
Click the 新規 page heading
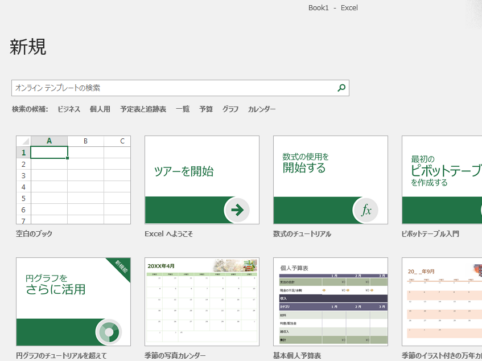(28, 47)
